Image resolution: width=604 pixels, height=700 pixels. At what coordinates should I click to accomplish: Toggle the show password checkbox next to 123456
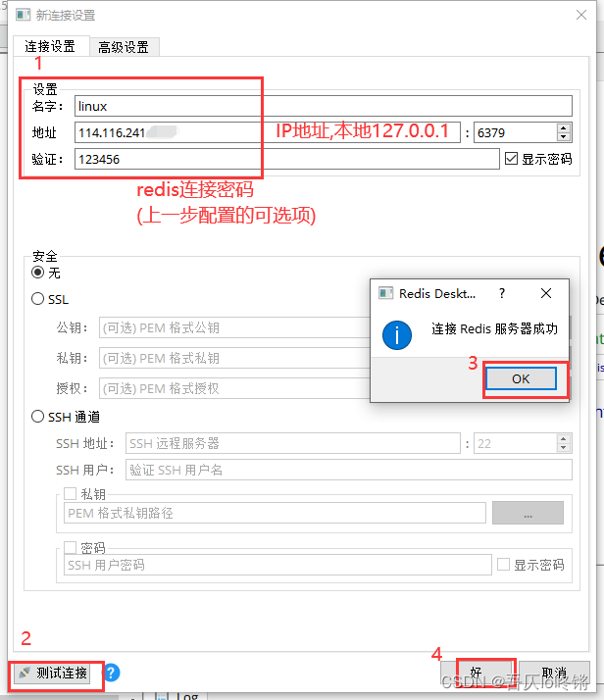pos(511,159)
